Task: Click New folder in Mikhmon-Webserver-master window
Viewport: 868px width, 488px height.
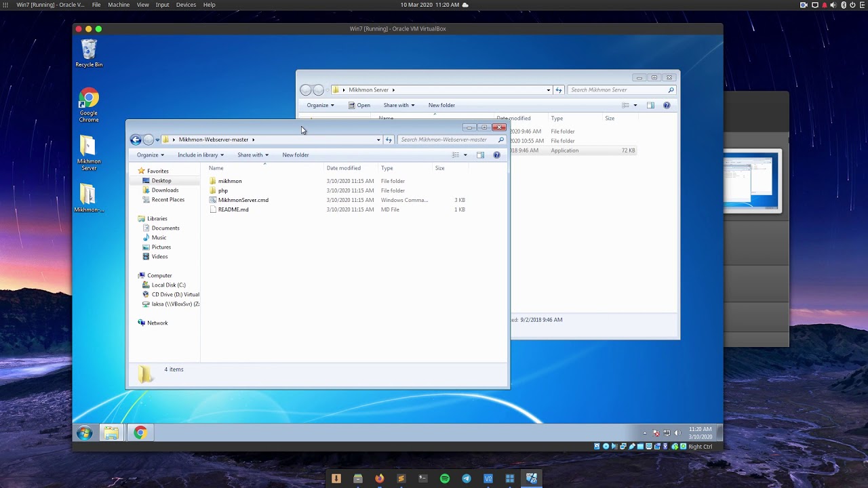Action: [296, 155]
